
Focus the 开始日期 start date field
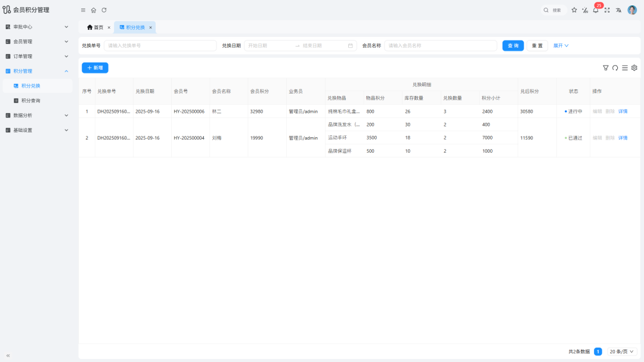[269, 45]
